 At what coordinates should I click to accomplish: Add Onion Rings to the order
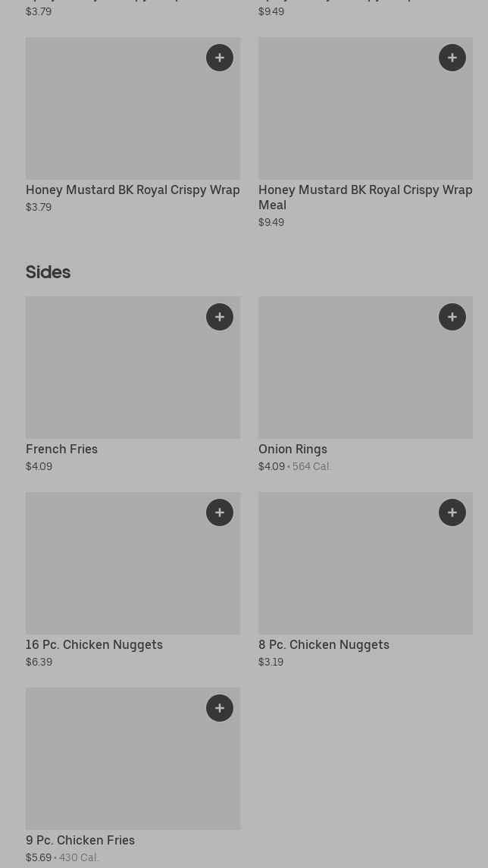point(452,317)
